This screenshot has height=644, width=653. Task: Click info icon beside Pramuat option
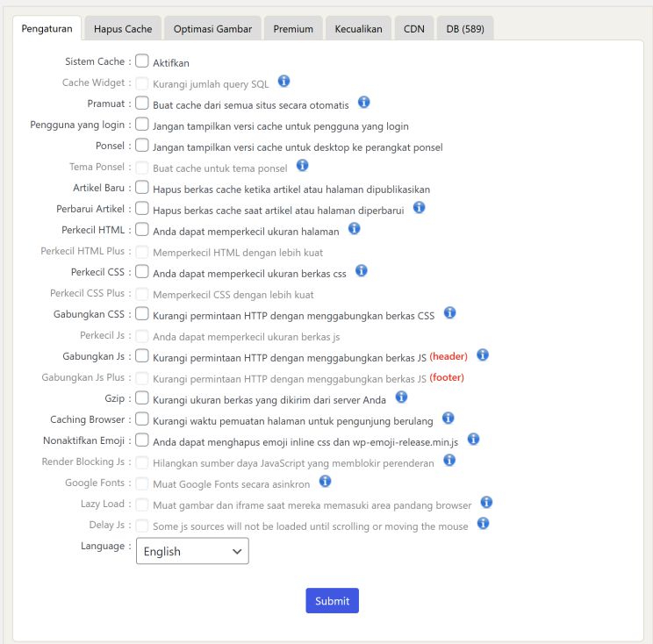364,103
